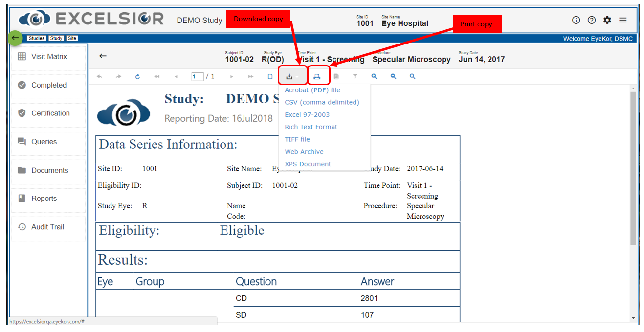Open the settings gear icon
The width and height of the screenshot is (644, 332).
point(607,20)
